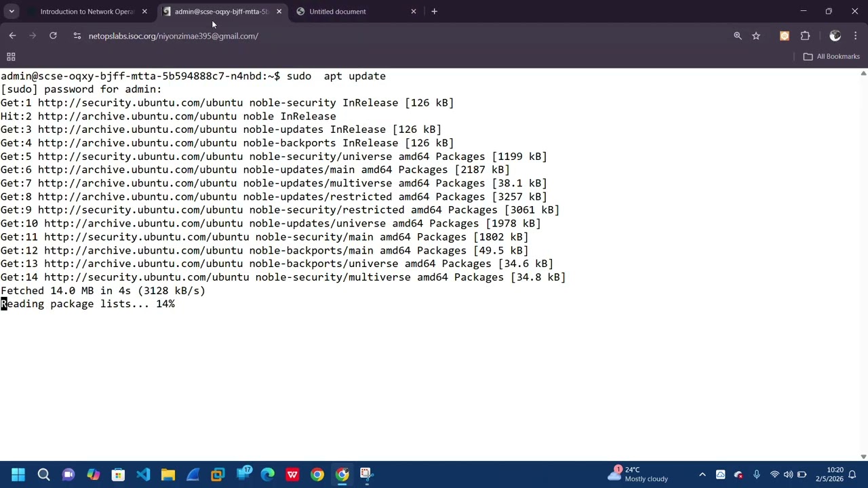The width and height of the screenshot is (868, 488).
Task: Open the battery status tray icon
Action: (802, 474)
